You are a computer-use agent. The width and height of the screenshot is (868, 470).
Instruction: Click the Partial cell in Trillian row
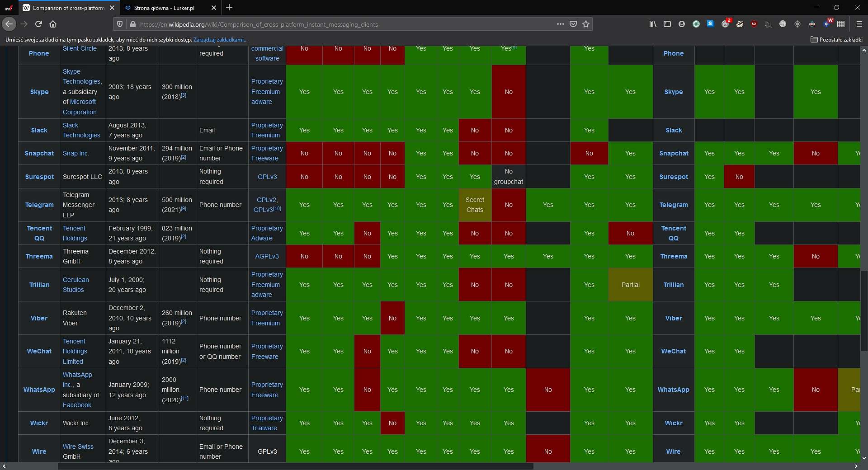click(x=630, y=285)
